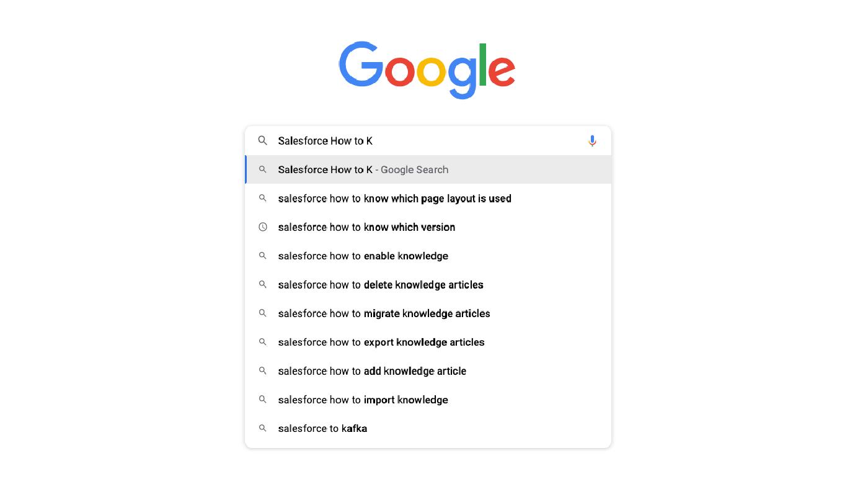868x489 pixels.
Task: Choose 'delete knowledge articles' suggestion
Action: coord(381,285)
